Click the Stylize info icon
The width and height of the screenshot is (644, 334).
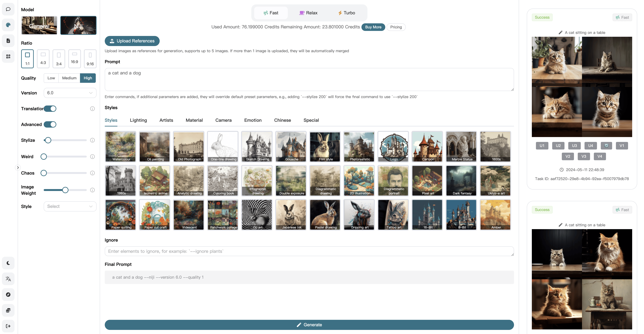pos(92,140)
